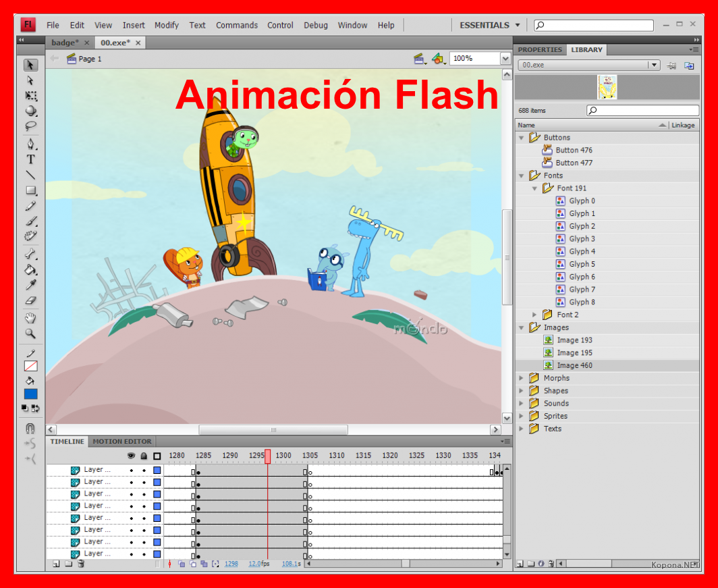Select Image 195 in the library

coord(574,353)
